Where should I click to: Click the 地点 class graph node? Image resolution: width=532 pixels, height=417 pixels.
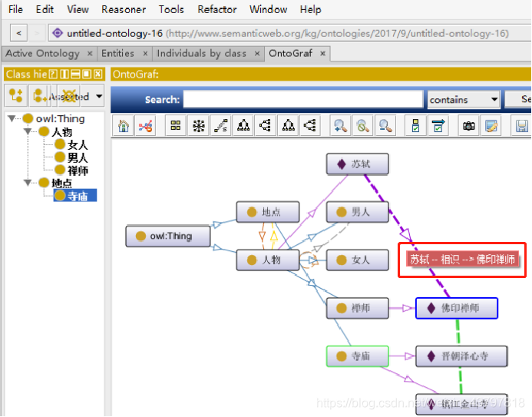tap(268, 212)
